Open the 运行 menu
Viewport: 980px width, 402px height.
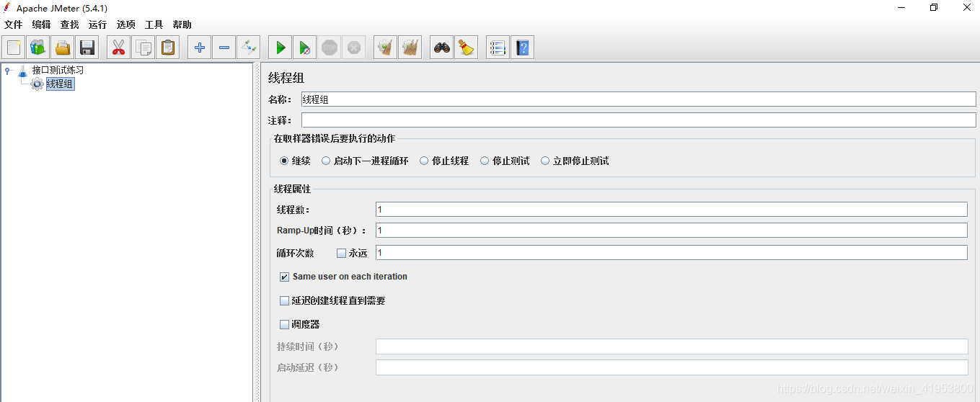pyautogui.click(x=98, y=24)
